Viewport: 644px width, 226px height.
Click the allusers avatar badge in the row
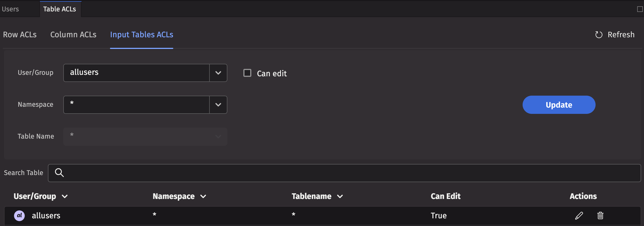(19, 215)
